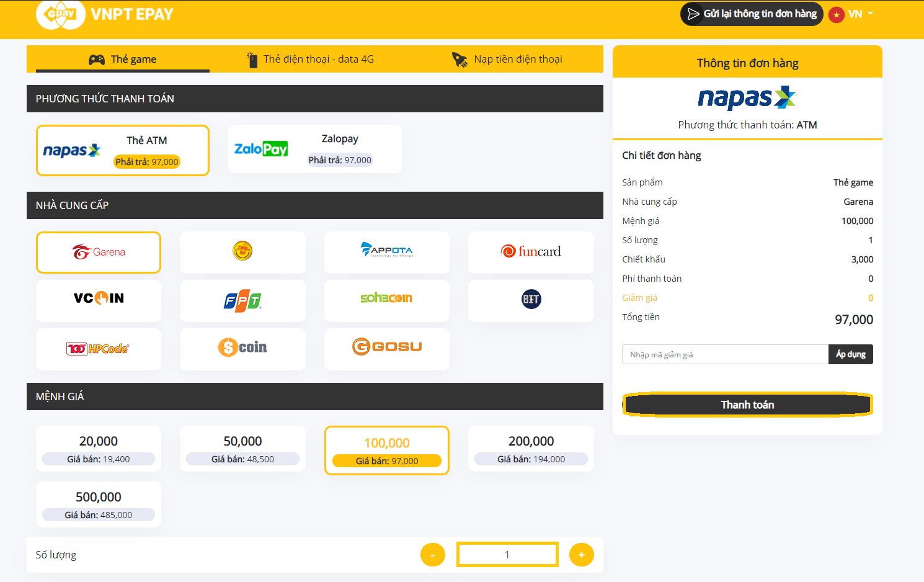
Task: Open the Thẻ điện thoại - data 4G tab
Action: 311,60
